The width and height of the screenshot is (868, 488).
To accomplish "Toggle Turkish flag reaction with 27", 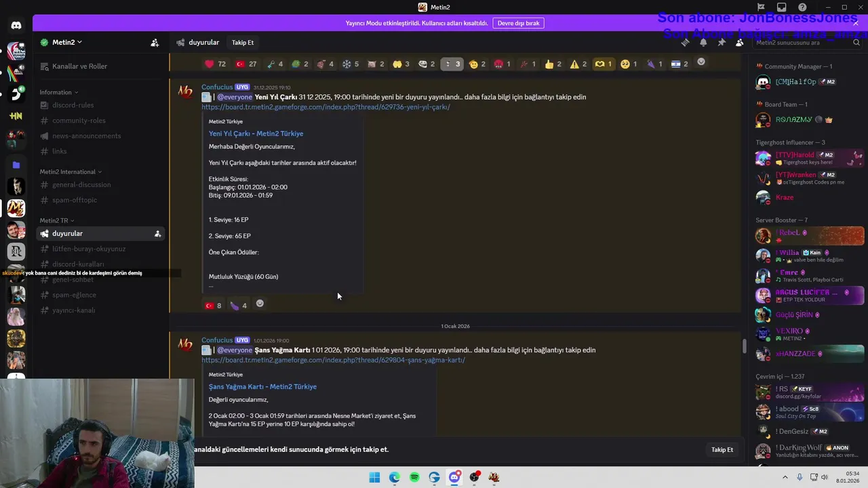I will coord(246,64).
